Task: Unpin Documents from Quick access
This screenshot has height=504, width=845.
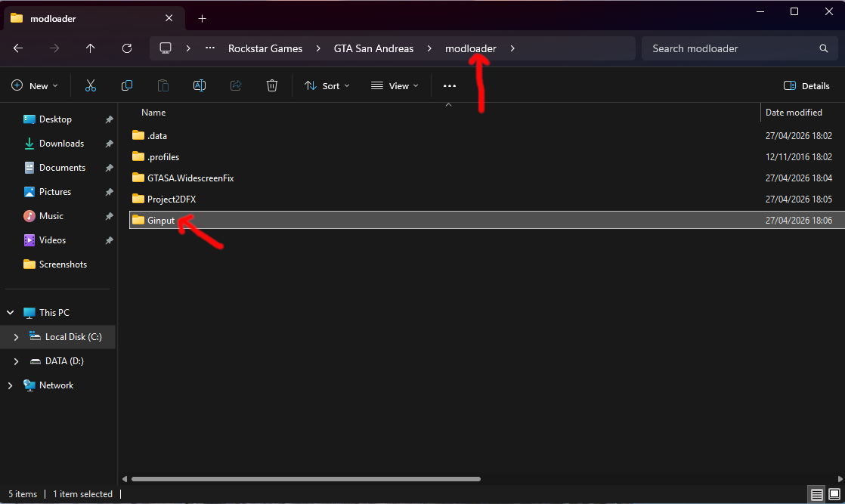Action: click(109, 168)
